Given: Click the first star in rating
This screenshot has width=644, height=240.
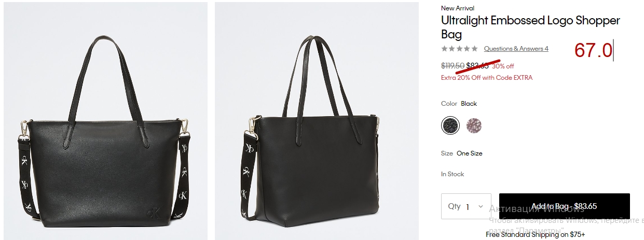Looking at the screenshot, I should click(444, 49).
